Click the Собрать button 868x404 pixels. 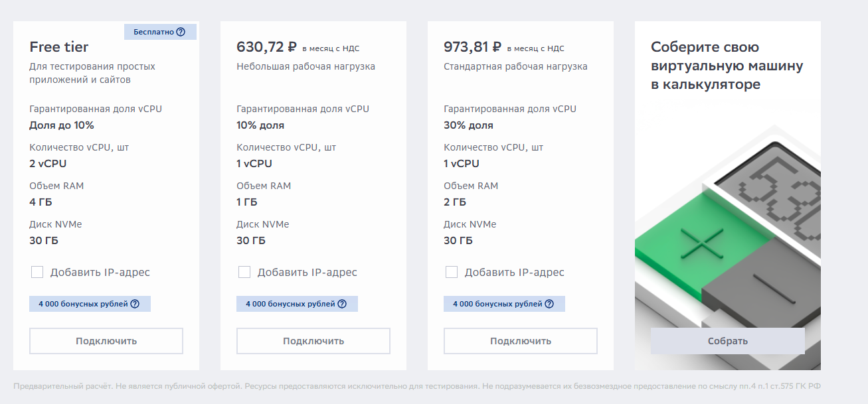(727, 341)
